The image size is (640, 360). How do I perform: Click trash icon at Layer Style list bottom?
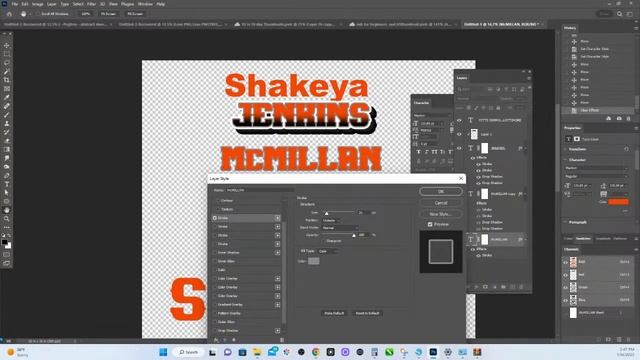click(282, 340)
